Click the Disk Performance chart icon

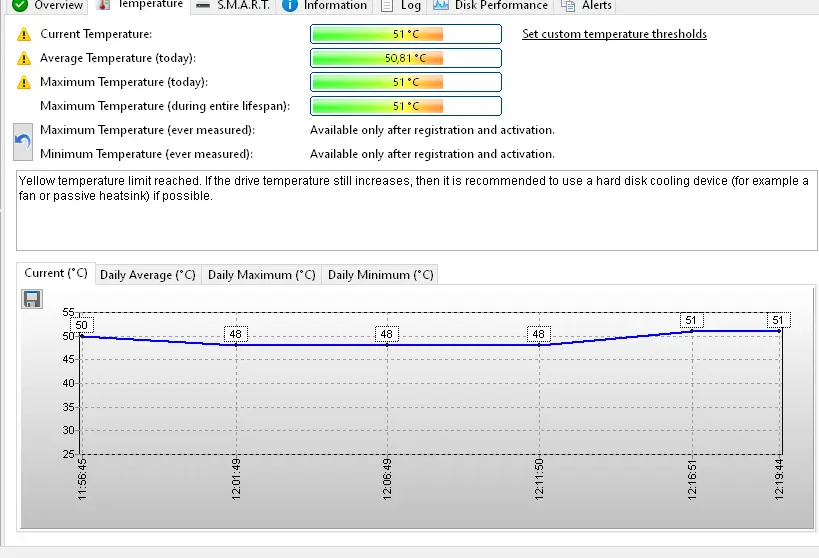[x=441, y=5]
